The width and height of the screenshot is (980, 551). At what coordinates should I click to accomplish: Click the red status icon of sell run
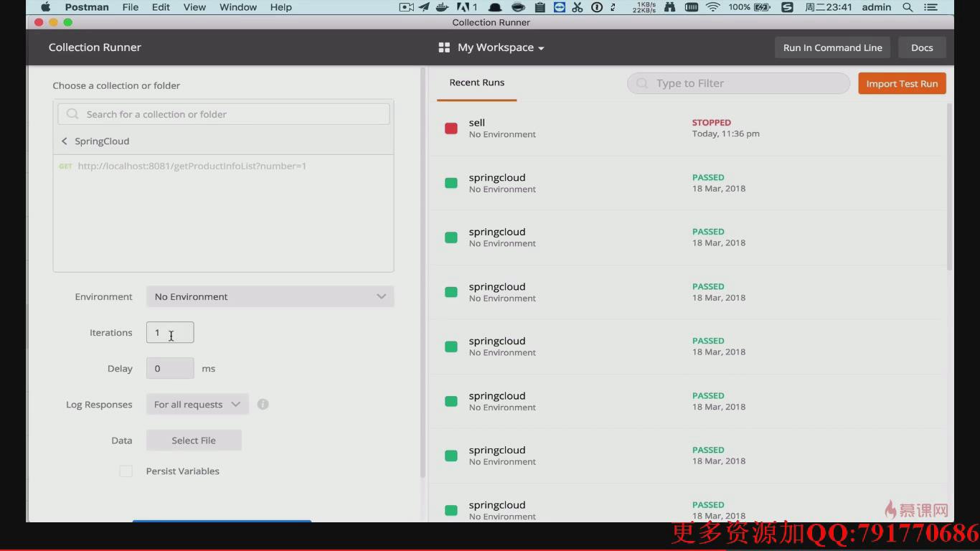(451, 128)
